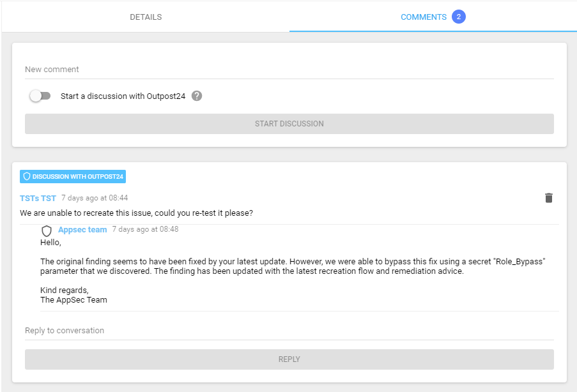Image resolution: width=577 pixels, height=392 pixels.
Task: Open the Comments tab
Action: tap(423, 17)
